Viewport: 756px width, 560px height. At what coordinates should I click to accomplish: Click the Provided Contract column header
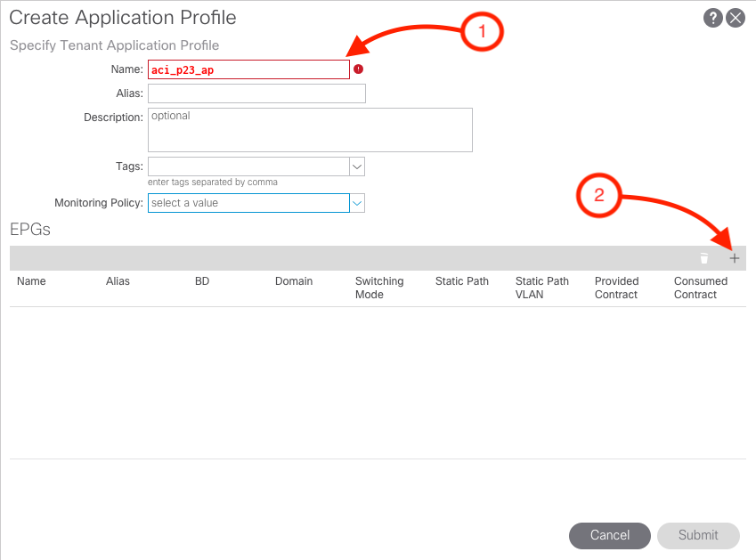point(616,288)
